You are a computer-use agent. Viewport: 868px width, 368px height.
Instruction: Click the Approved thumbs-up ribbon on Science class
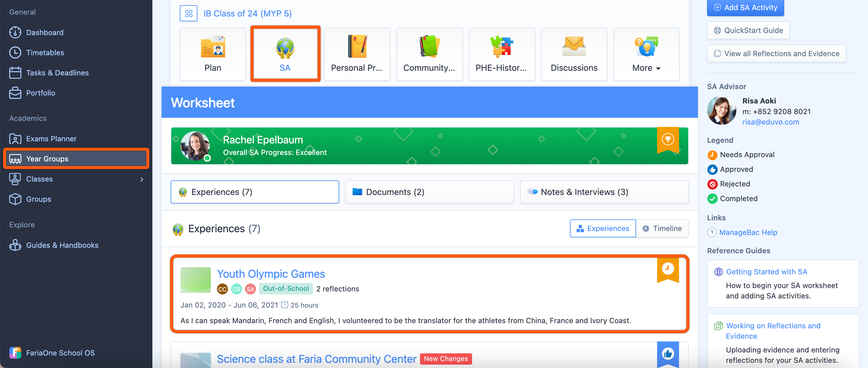pyautogui.click(x=667, y=354)
